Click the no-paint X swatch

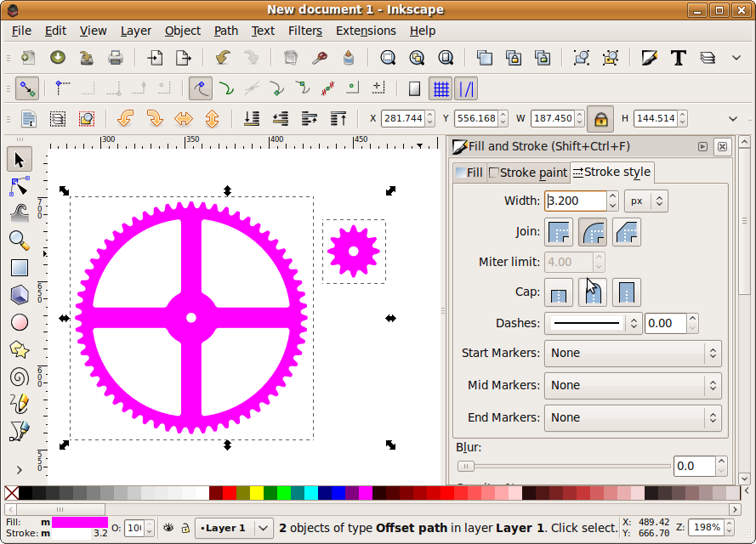[12, 493]
